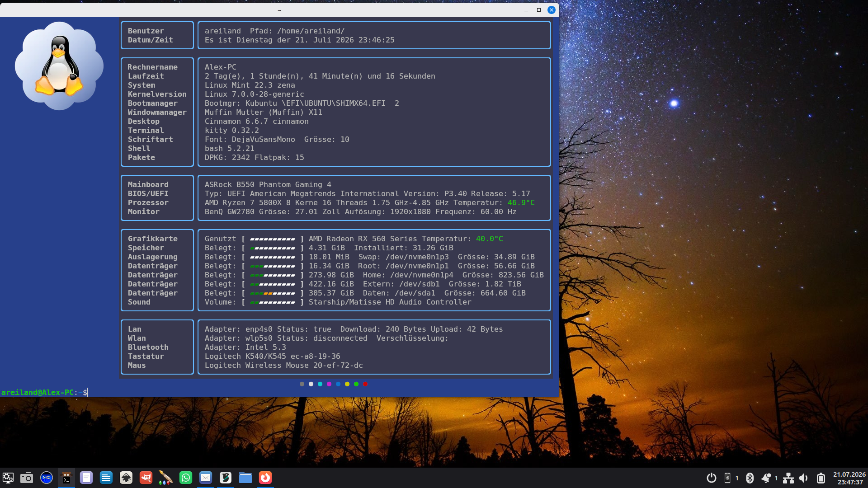The image size is (868, 488).
Task: Click the 'Benutzer' label
Action: tap(146, 31)
